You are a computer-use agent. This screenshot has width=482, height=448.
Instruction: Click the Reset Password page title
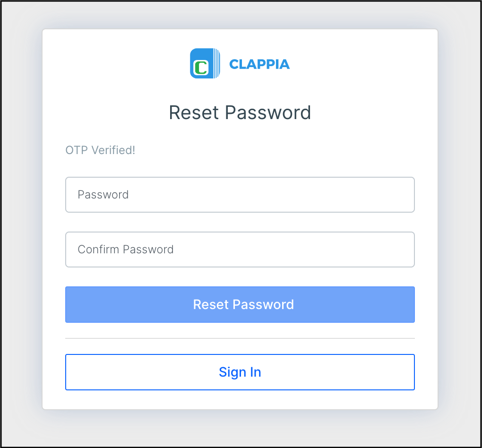(x=240, y=112)
